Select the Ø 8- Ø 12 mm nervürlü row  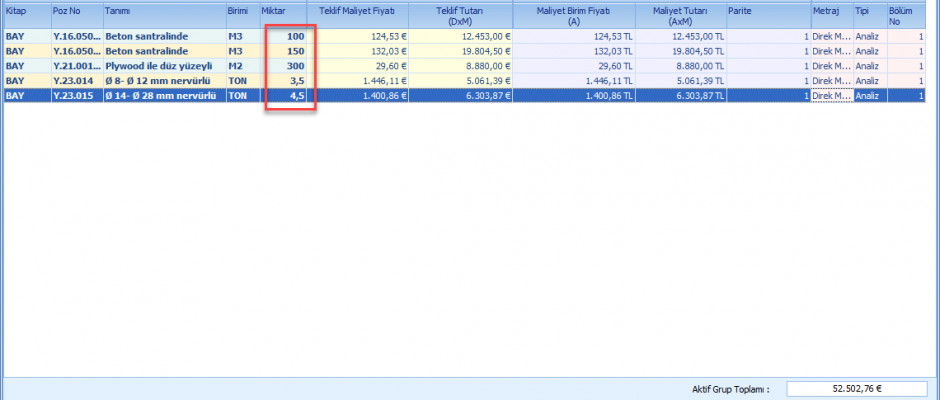[164, 81]
